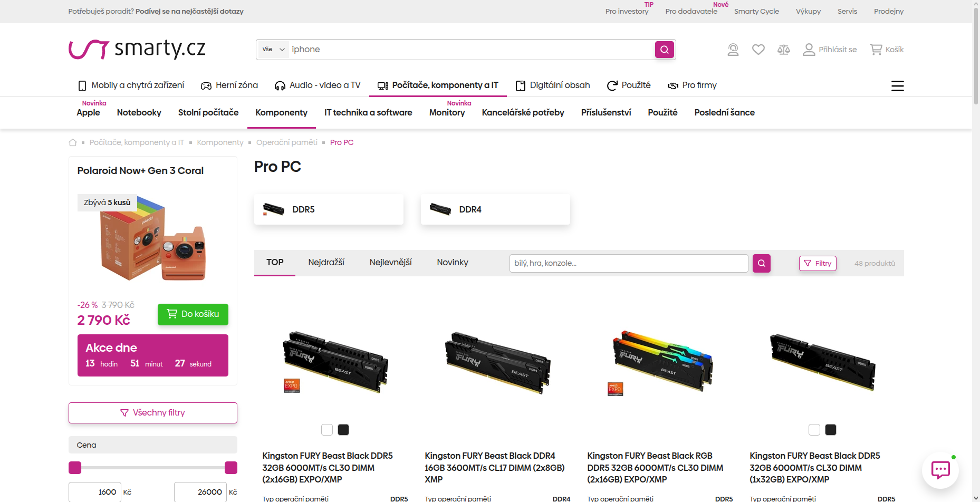Viewport: 980px width, 502px height.
Task: Open Kingston FURY Beast DDR4 16GB product image
Action: pos(498,363)
